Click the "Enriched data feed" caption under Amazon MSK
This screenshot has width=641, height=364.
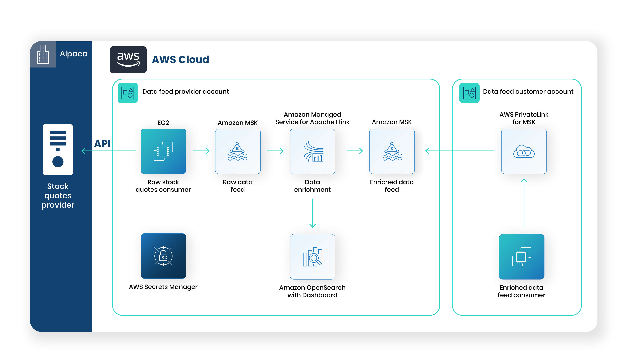392,186
